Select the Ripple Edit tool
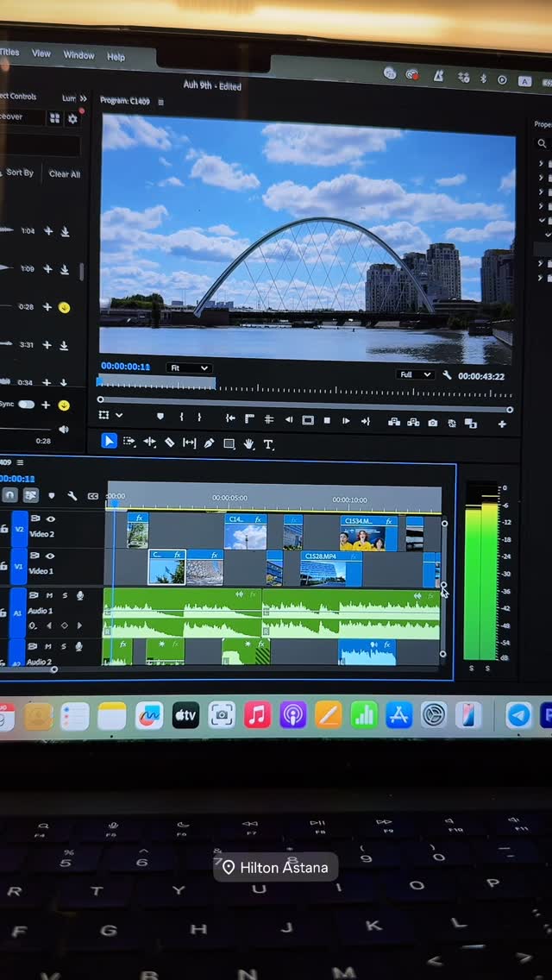 pos(149,442)
